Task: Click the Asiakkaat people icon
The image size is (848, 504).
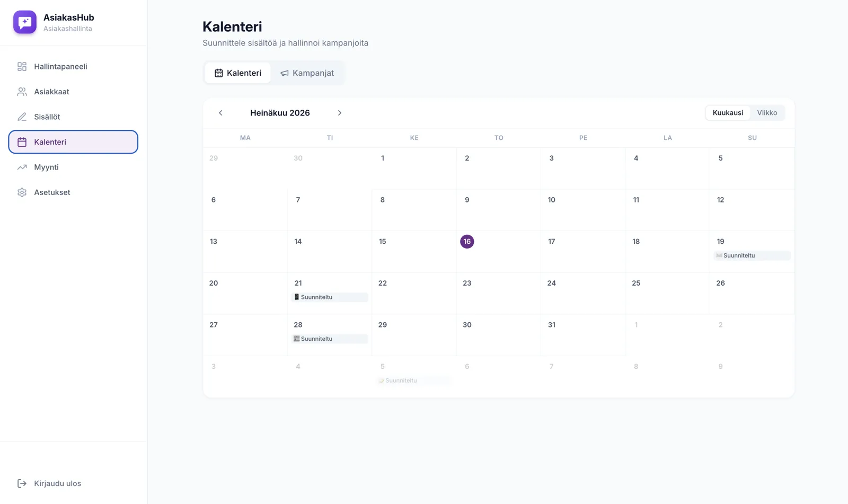Action: click(22, 92)
